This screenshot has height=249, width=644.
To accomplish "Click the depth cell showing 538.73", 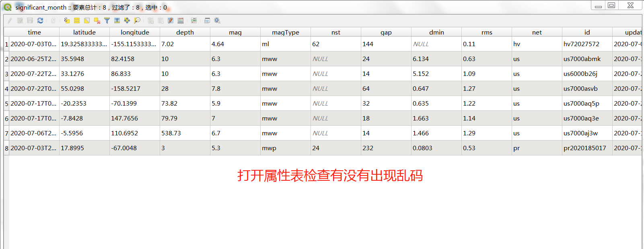I will [171, 133].
